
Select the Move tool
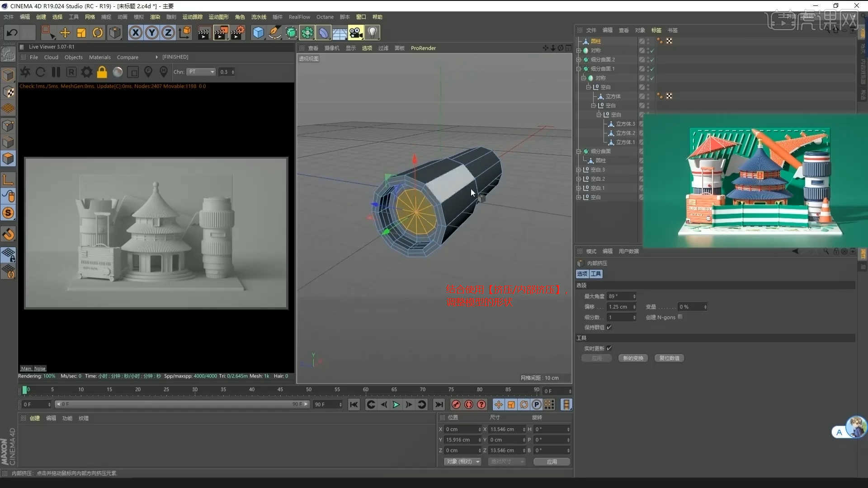[x=65, y=33]
